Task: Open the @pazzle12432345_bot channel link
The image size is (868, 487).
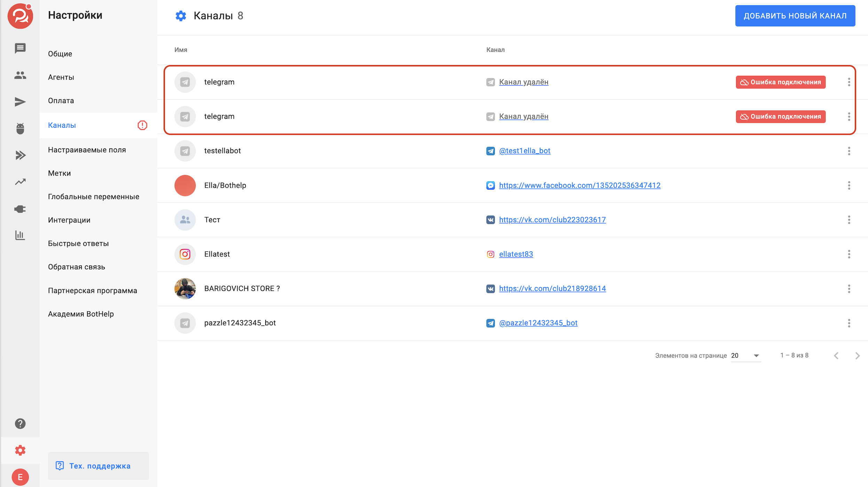Action: (538, 323)
